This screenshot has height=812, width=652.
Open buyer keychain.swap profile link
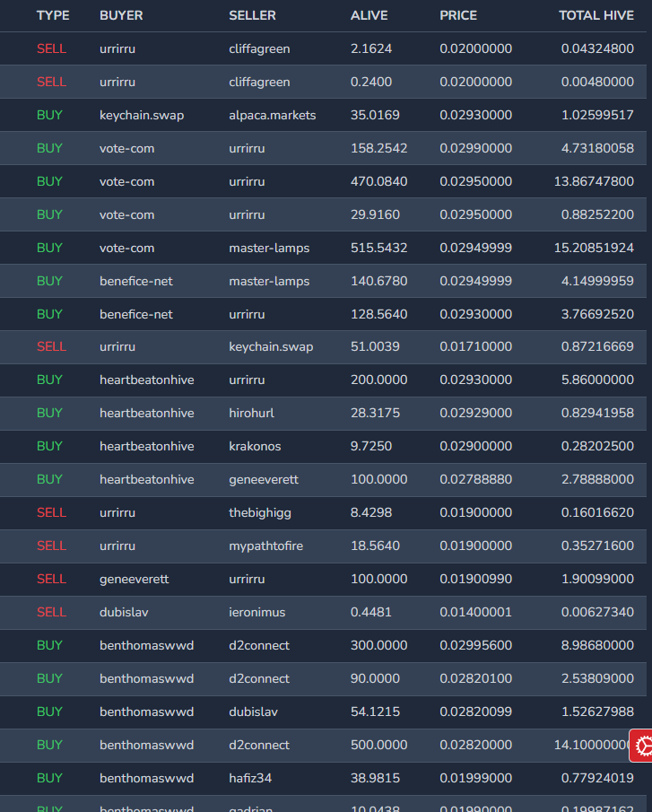click(142, 115)
